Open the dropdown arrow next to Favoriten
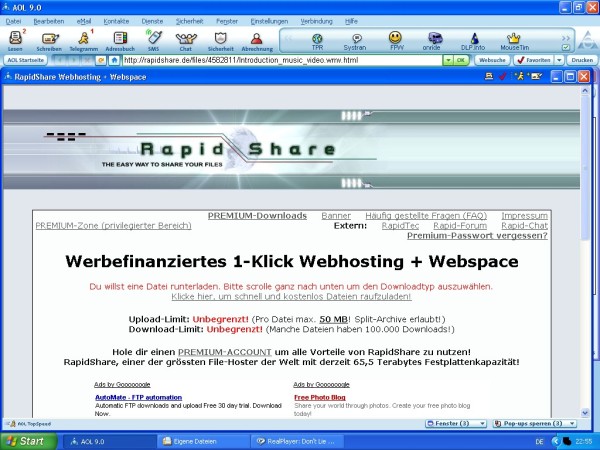The image size is (600, 450). (x=559, y=60)
